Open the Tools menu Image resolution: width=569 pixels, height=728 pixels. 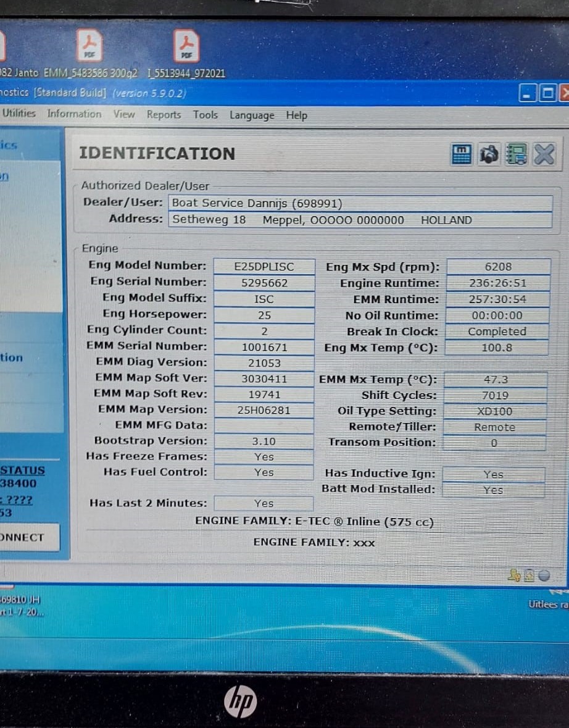coord(205,115)
